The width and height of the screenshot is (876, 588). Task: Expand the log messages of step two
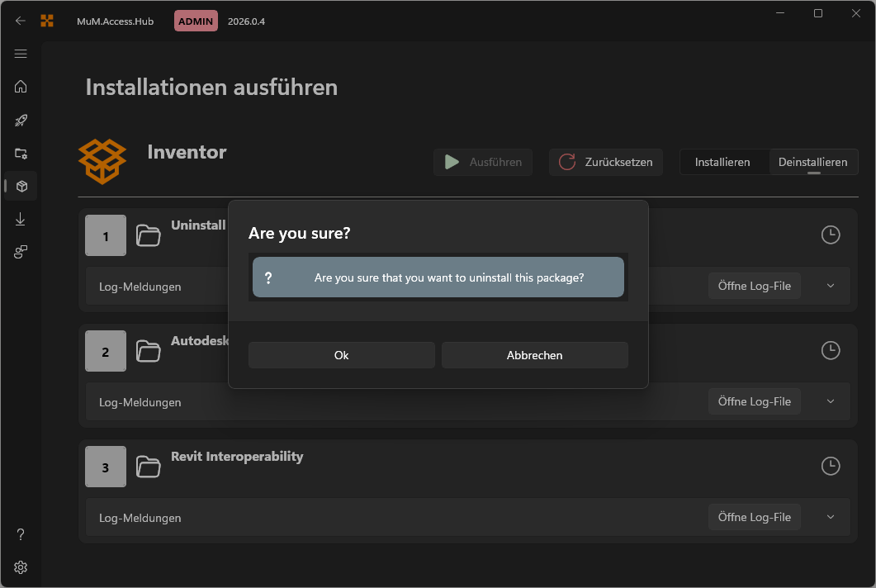tap(830, 401)
